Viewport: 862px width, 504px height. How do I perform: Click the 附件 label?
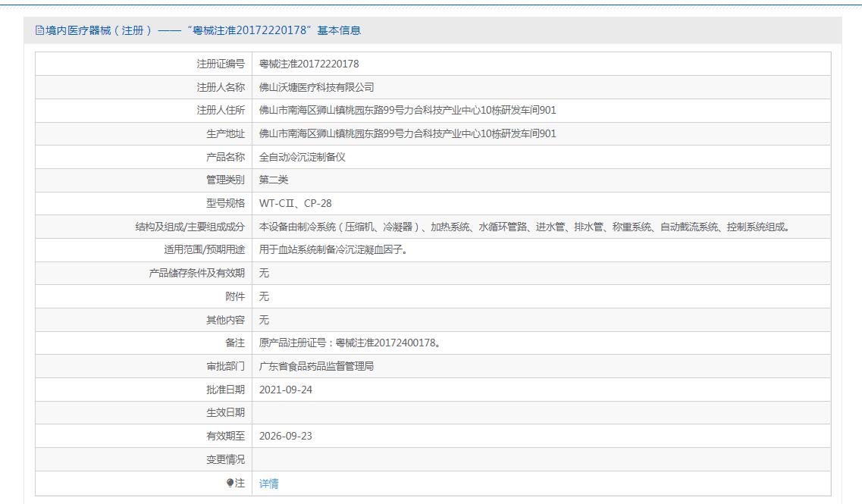pos(235,297)
